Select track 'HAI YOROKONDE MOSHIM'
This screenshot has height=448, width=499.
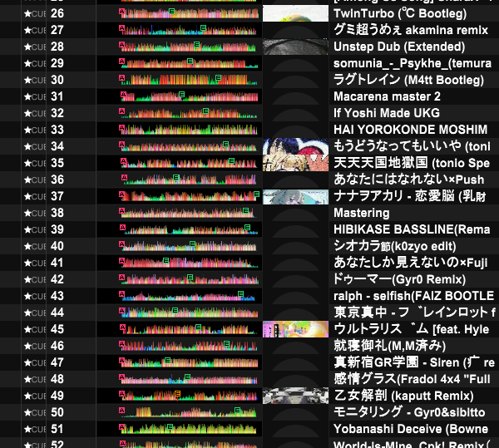(411, 130)
